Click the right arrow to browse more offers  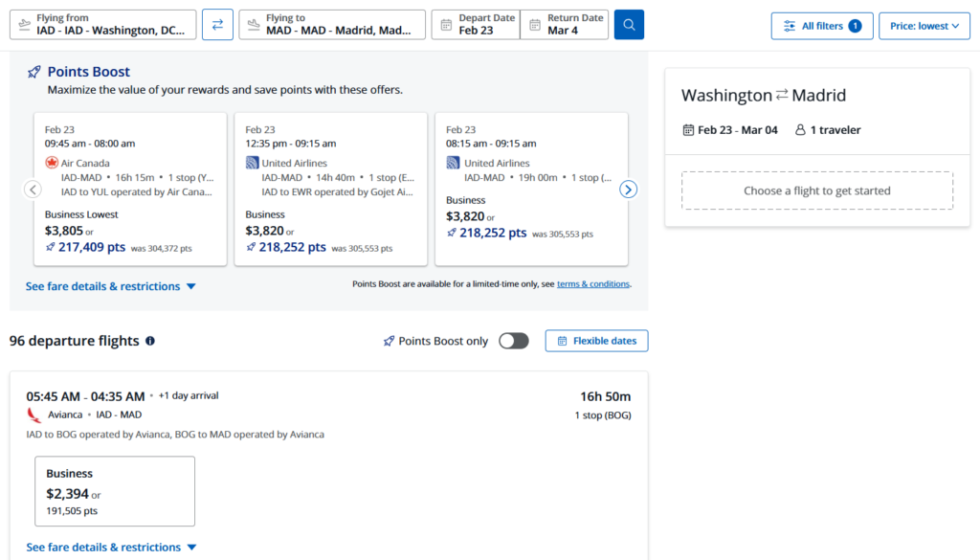629,190
